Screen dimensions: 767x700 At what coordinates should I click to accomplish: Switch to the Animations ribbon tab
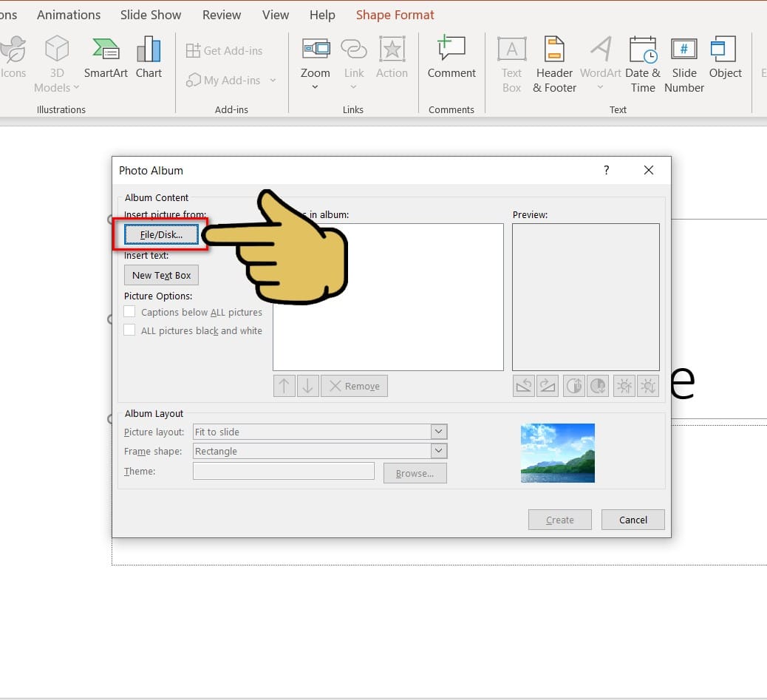tap(68, 14)
